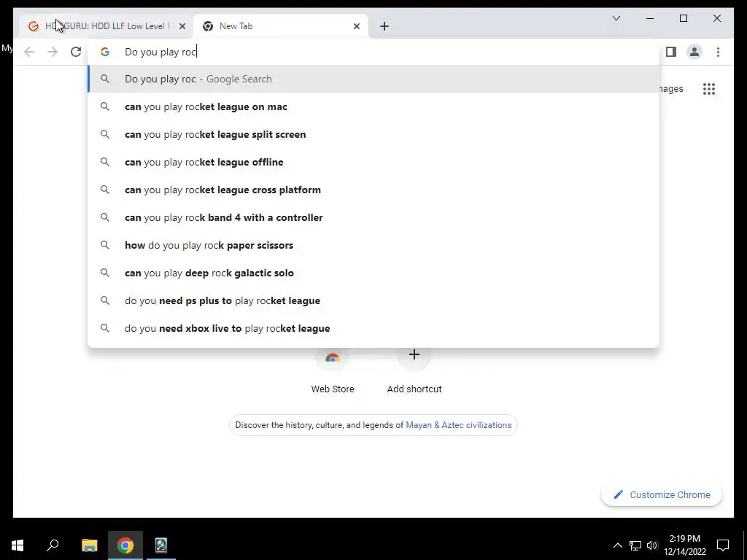
Task: Choose 'can you play rocket league split screen'
Action: pyautogui.click(x=373, y=134)
